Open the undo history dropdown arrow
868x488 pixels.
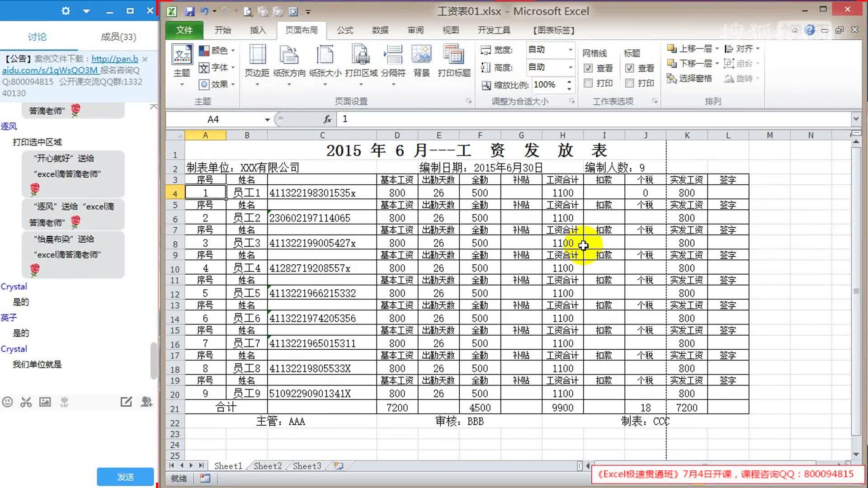pos(214,11)
